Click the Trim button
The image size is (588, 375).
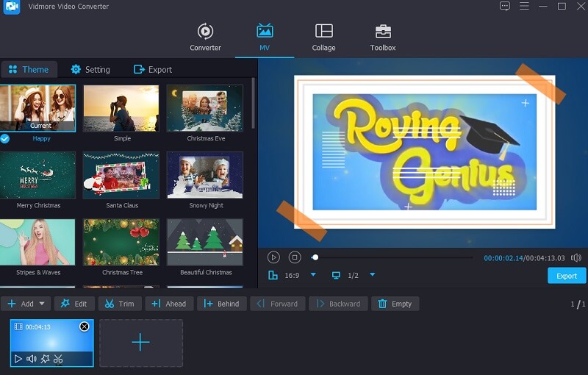[x=119, y=304]
